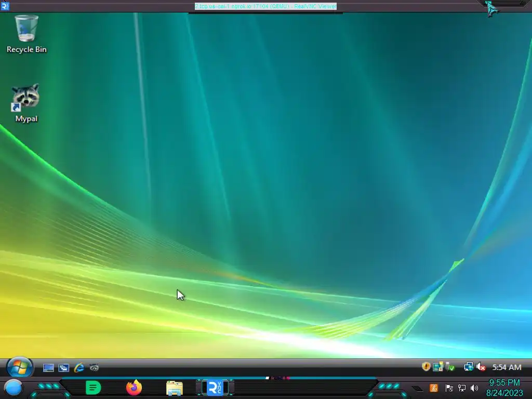Click the RealVNC Viewer title bar text

[265, 6]
